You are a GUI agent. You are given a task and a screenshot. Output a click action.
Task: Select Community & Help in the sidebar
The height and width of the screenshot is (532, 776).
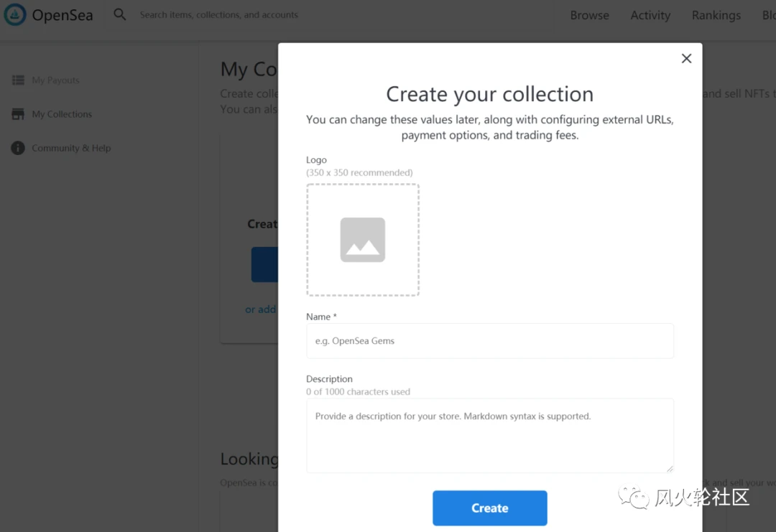pyautogui.click(x=71, y=148)
